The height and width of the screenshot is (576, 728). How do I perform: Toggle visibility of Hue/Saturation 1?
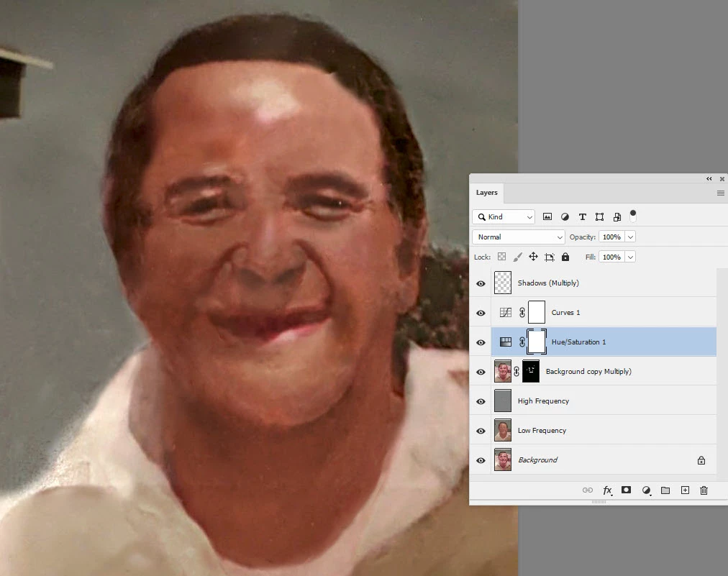(x=481, y=342)
